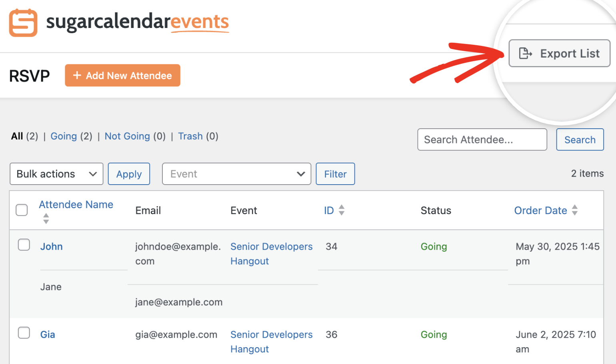Tick the select-all checkbox in header

coord(22,210)
